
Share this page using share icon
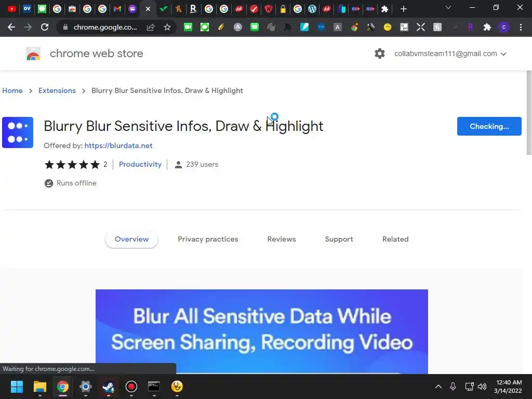[x=151, y=27]
